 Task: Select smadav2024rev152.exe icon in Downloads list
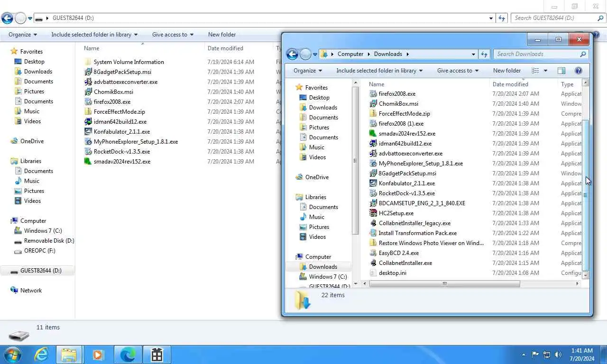click(373, 134)
